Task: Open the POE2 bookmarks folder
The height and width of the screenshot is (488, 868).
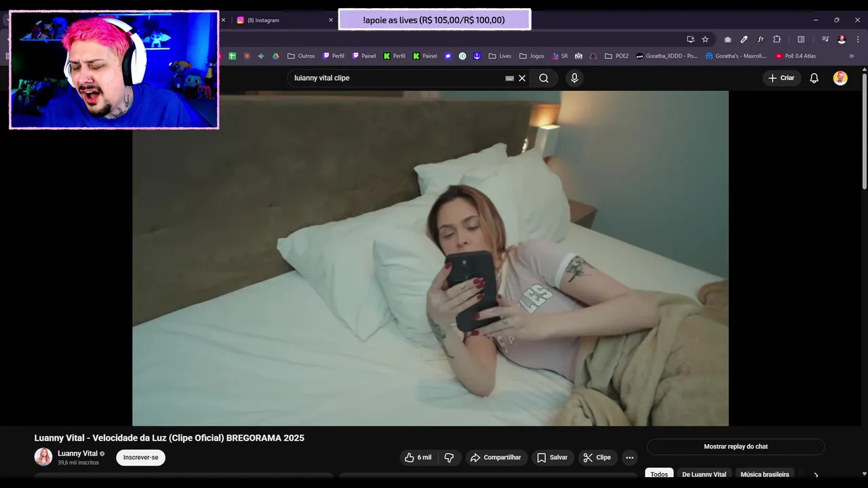Action: [x=617, y=56]
